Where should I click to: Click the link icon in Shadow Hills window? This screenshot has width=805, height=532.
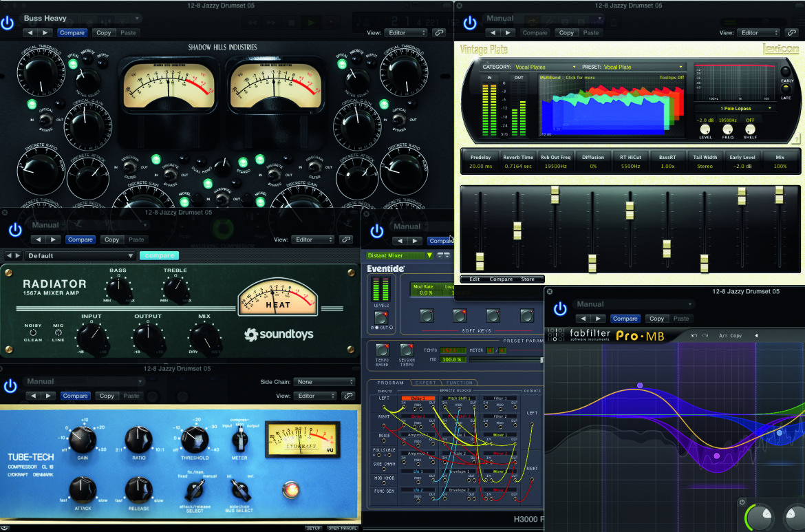(439, 32)
